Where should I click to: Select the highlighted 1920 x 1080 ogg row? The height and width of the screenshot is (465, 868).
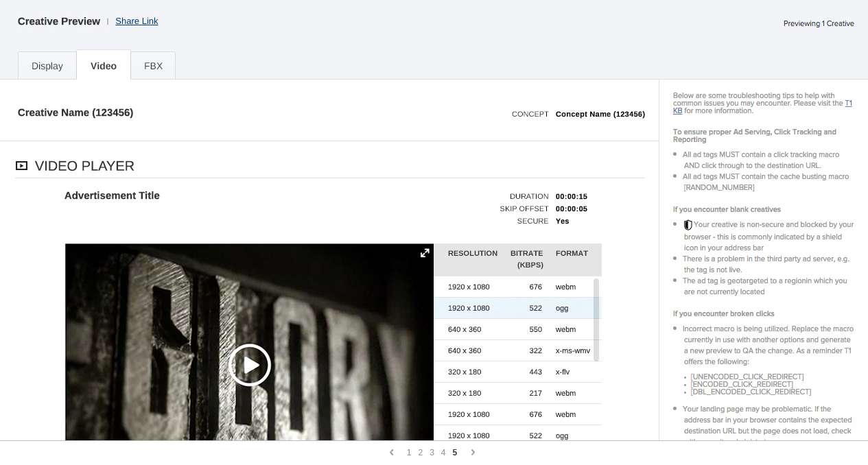(517, 308)
